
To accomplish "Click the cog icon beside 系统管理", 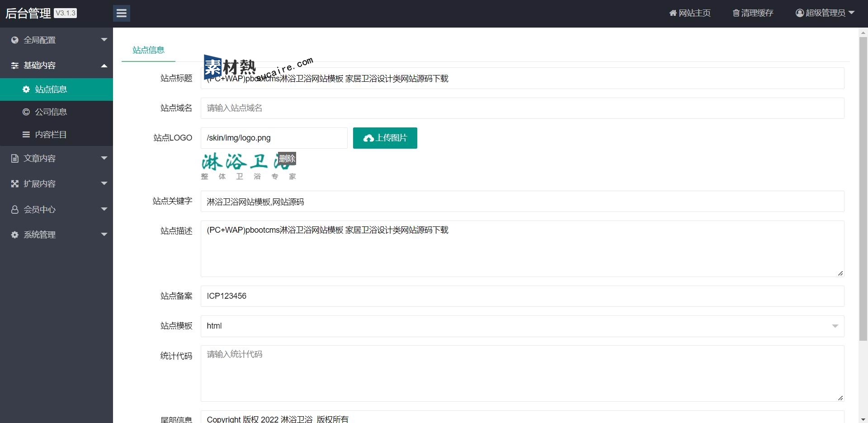I will click(15, 235).
